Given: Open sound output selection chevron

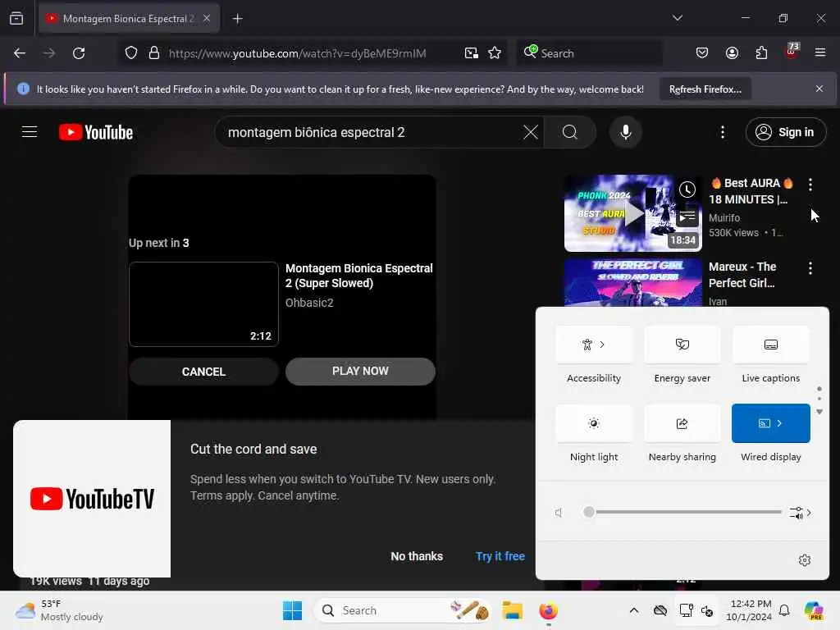Looking at the screenshot, I should click(x=801, y=513).
